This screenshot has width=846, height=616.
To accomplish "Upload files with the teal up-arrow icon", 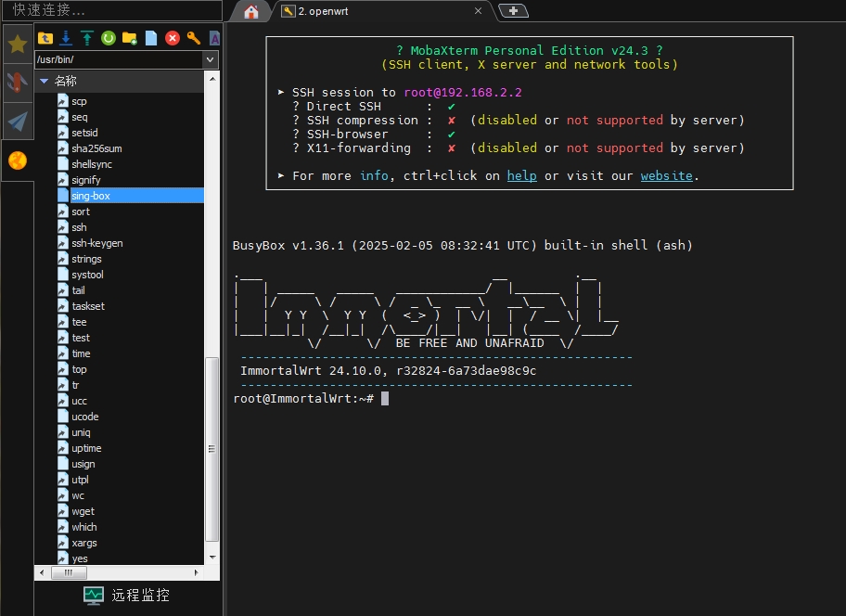I will tap(87, 38).
